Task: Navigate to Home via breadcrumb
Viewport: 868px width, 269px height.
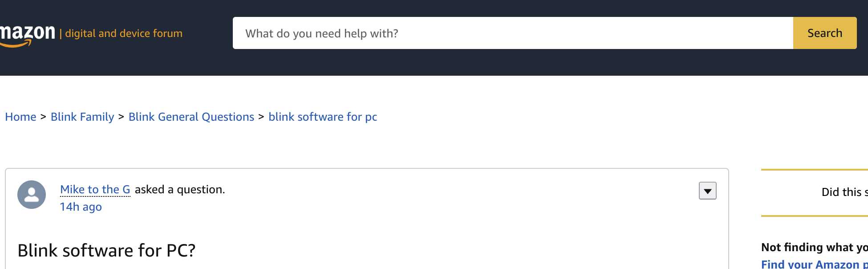Action: pos(20,116)
